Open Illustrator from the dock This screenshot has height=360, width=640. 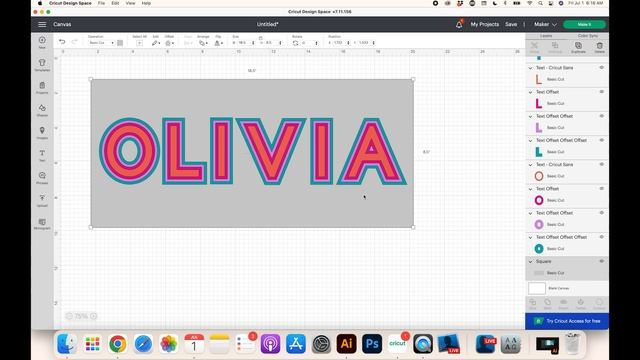(347, 344)
